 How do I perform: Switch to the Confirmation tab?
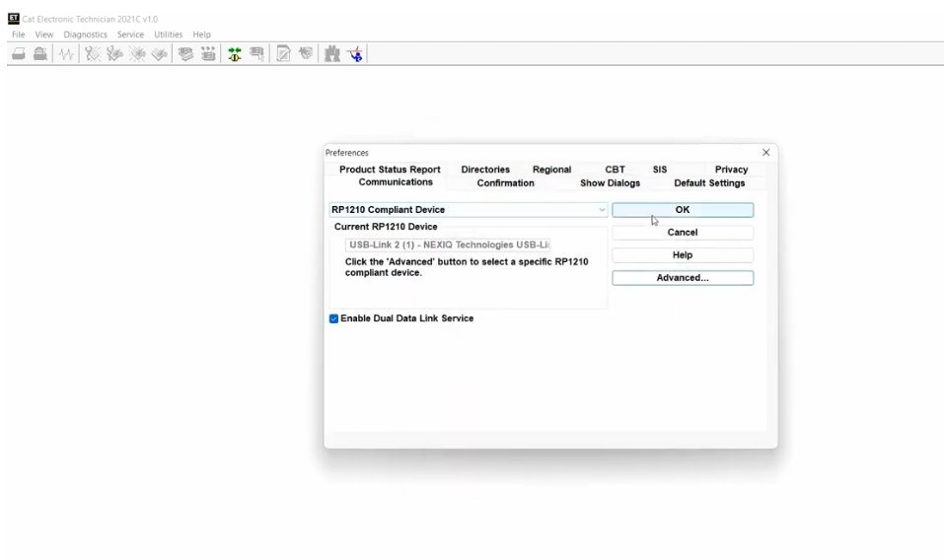point(506,183)
